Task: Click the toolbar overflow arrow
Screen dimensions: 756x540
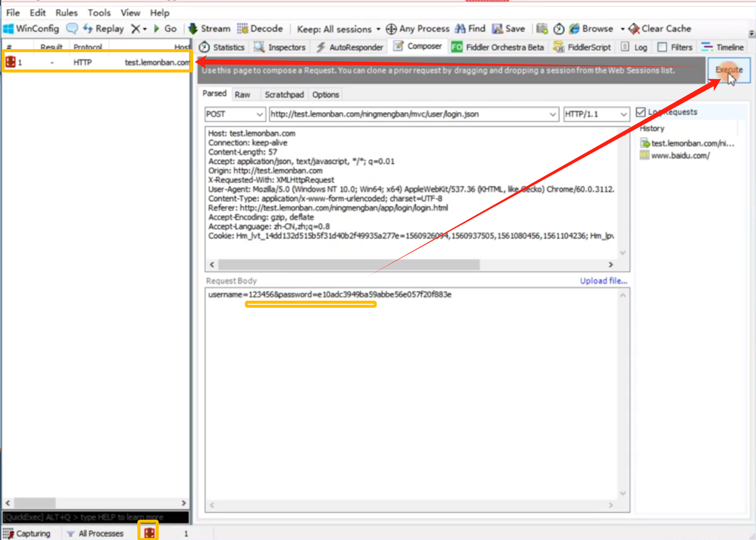Action: tap(751, 33)
